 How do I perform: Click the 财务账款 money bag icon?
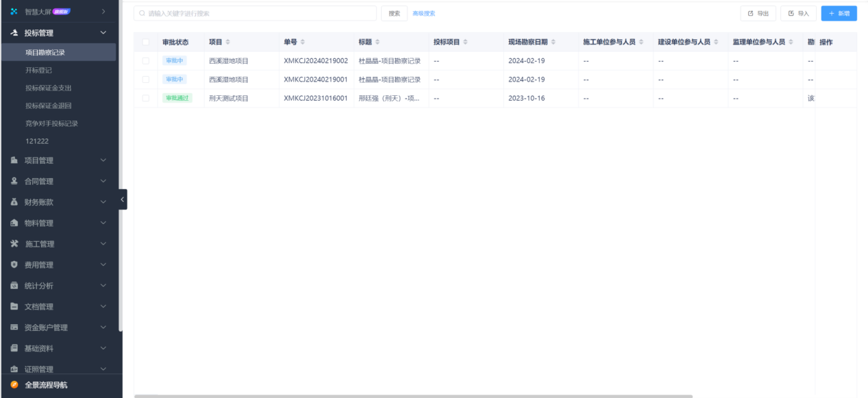point(14,202)
